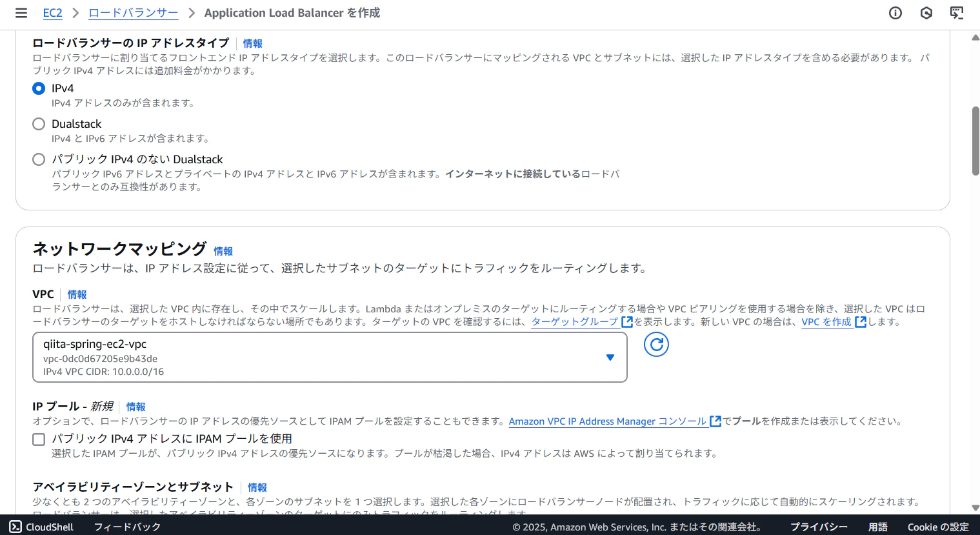This screenshot has height=535, width=980.
Task: Select the IPv4 address type
Action: pos(39,88)
